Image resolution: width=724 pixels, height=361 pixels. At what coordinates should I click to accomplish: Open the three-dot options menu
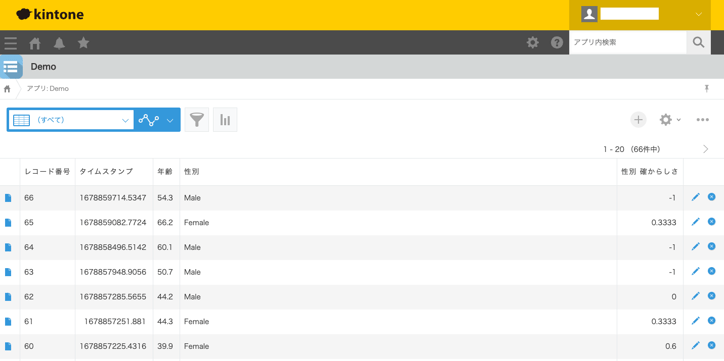[x=702, y=120]
